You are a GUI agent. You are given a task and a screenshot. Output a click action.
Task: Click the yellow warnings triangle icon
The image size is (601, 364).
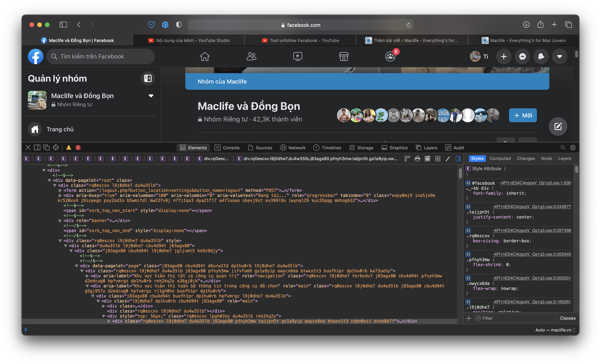(x=69, y=147)
